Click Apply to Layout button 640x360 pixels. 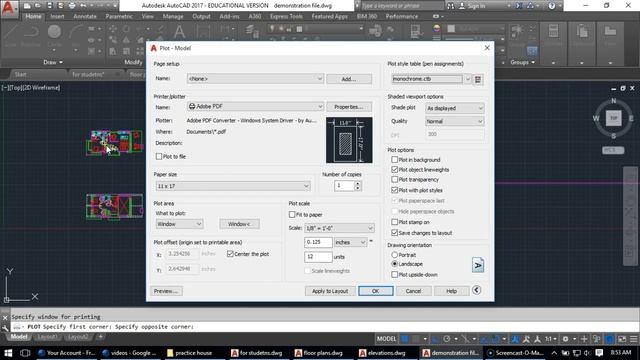[x=330, y=291]
